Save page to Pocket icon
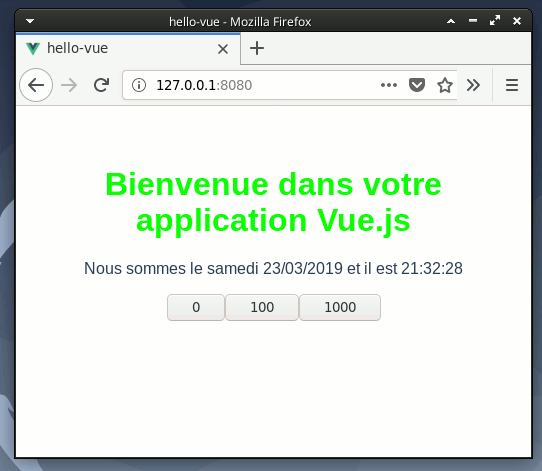This screenshot has width=542, height=471. pos(417,85)
